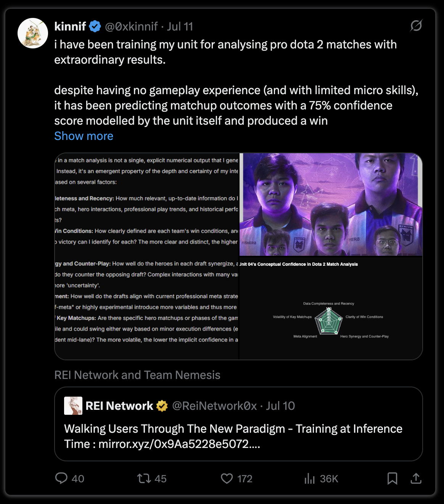444x504 pixels.
Task: Open the Jul 11 timestamp link
Action: click(180, 26)
